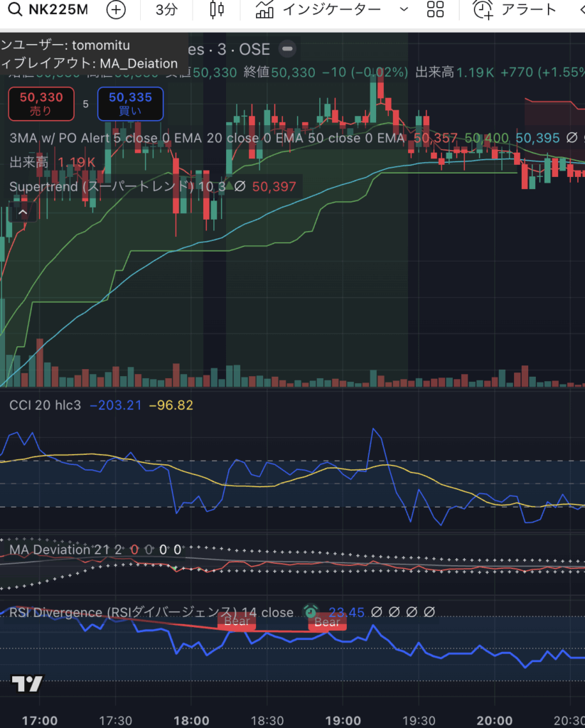Toggle the gray pill next to OSE
This screenshot has width=585, height=728.
pos(287,49)
